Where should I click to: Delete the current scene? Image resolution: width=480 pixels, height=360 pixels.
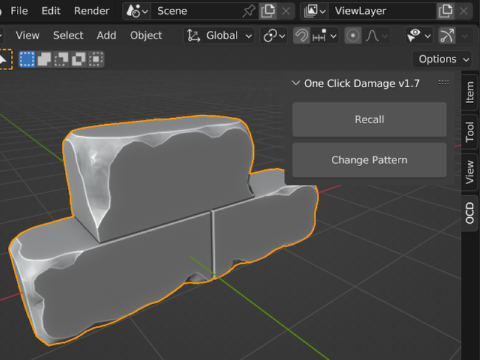tap(286, 11)
